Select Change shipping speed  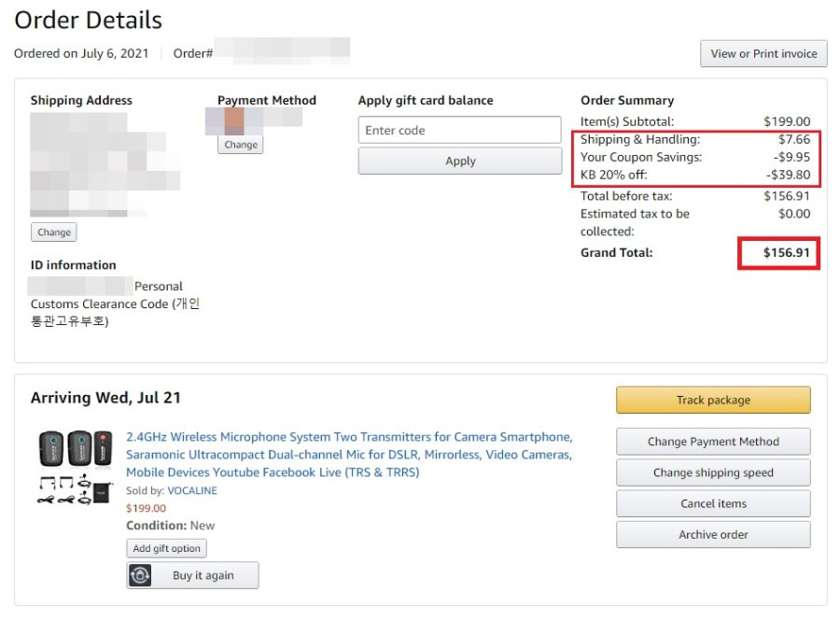click(x=713, y=472)
